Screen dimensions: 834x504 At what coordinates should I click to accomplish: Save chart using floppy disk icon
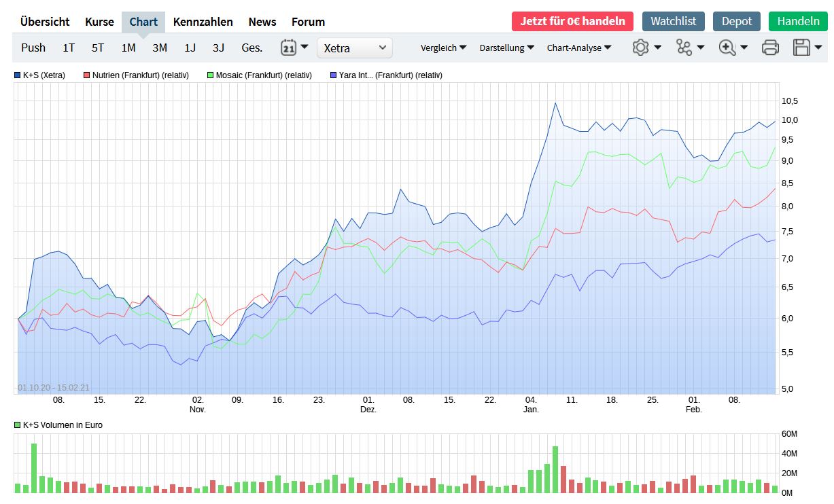[802, 48]
